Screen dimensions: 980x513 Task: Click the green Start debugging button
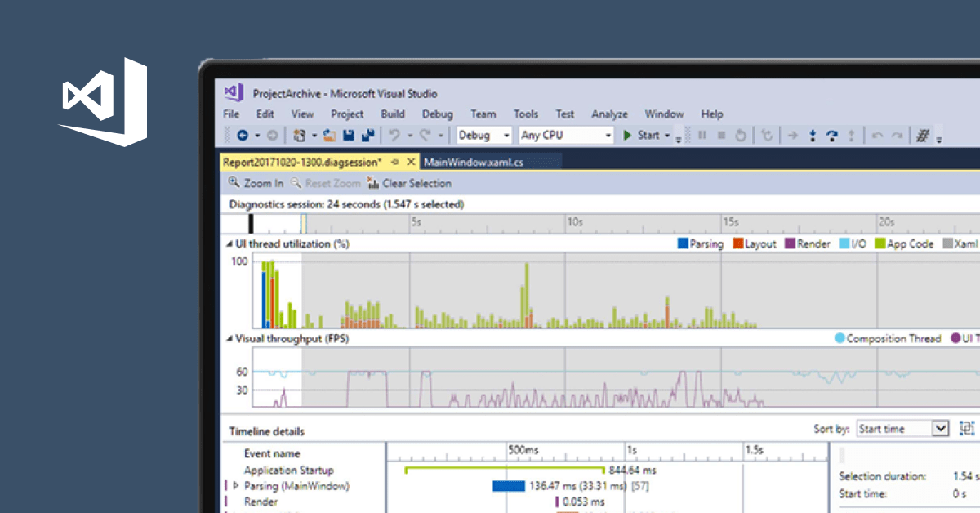coord(641,136)
